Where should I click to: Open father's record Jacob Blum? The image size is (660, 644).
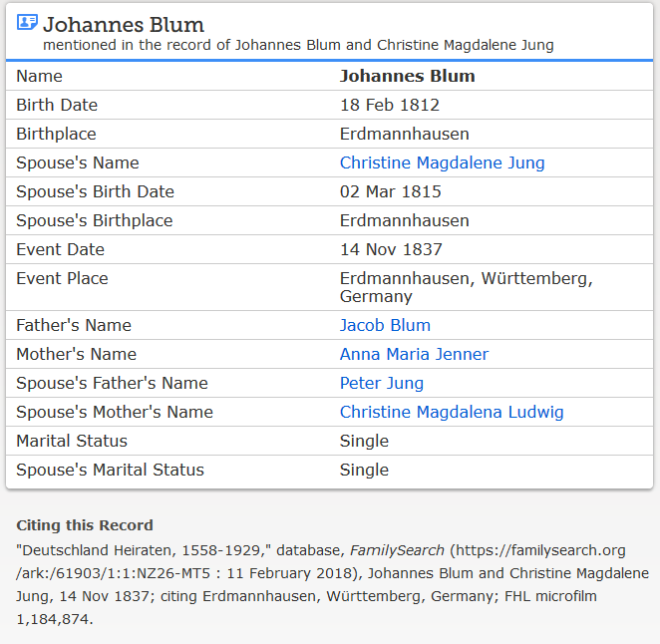[x=385, y=325]
